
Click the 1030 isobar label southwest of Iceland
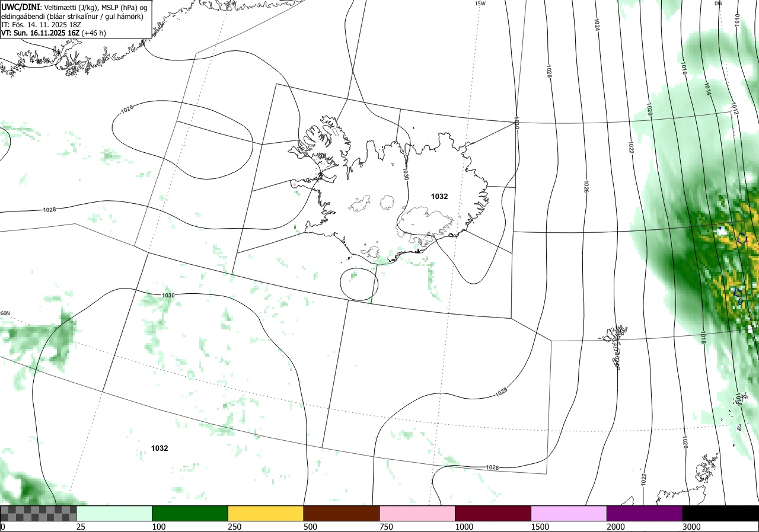click(168, 295)
